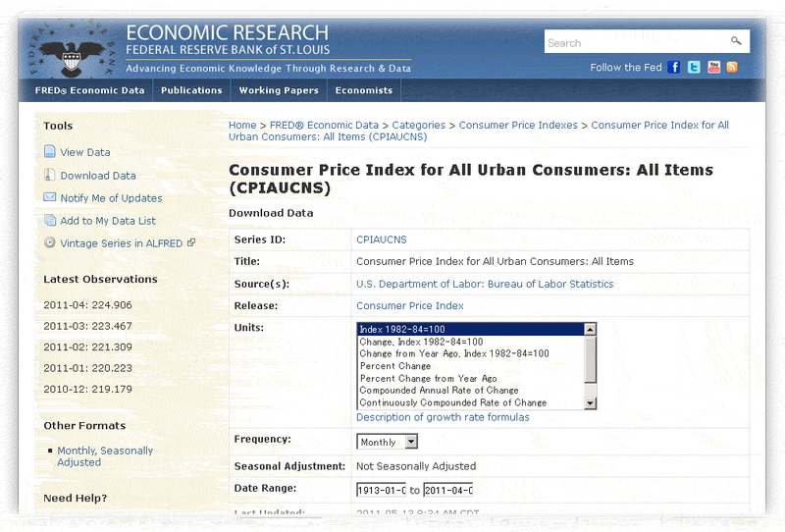Open the Fed's Facebook page icon
Image resolution: width=785 pixels, height=532 pixels.
[674, 67]
